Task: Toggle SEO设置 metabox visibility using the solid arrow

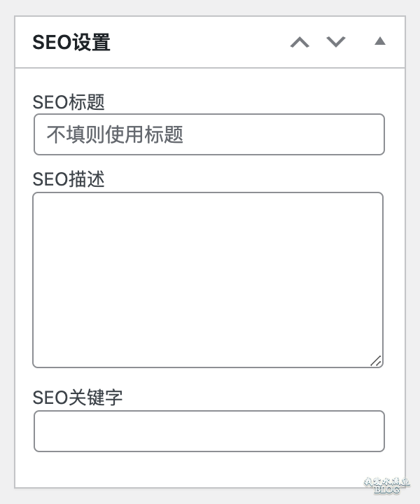Action: click(380, 41)
